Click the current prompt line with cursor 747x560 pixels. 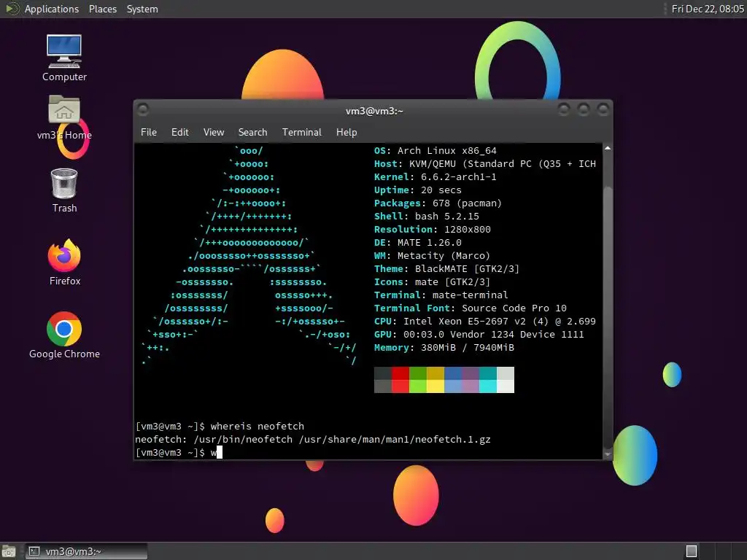pos(179,452)
